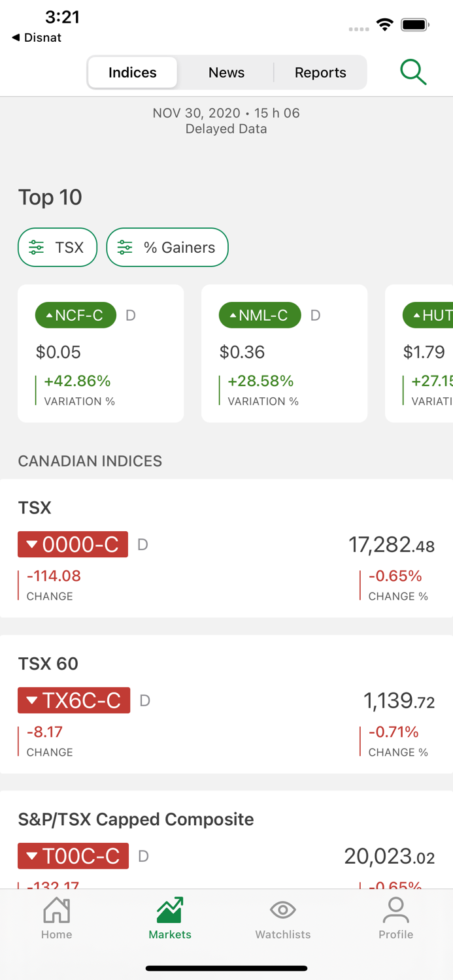Viewport: 453px width, 980px height.
Task: Switch to the News tab
Action: tap(226, 72)
